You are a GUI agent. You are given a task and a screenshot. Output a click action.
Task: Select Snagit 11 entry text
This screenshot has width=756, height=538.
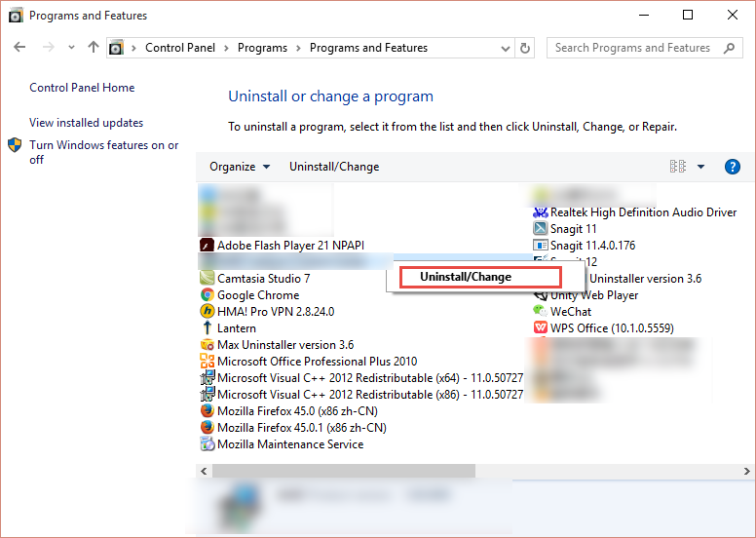(573, 229)
